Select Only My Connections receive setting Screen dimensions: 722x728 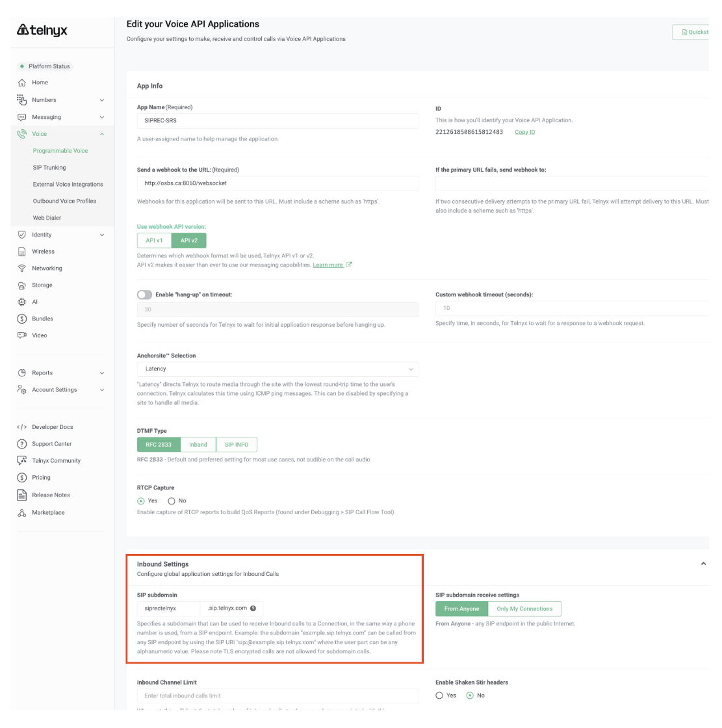[x=524, y=608]
